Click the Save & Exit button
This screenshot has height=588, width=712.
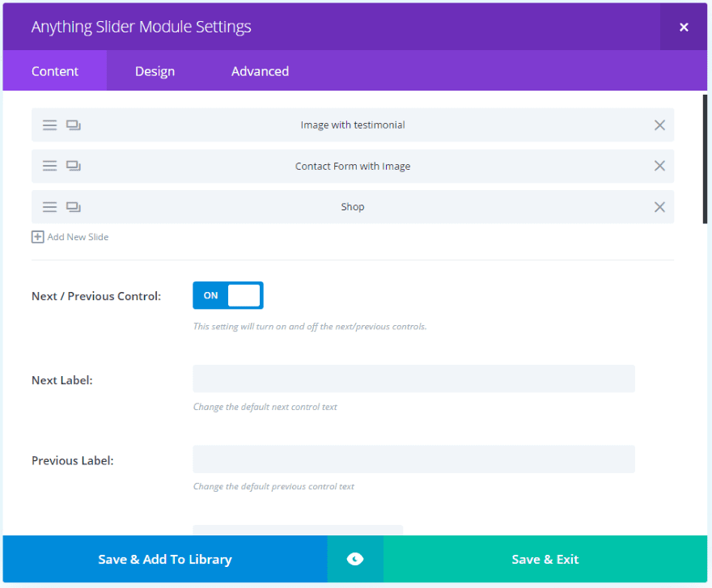(545, 559)
